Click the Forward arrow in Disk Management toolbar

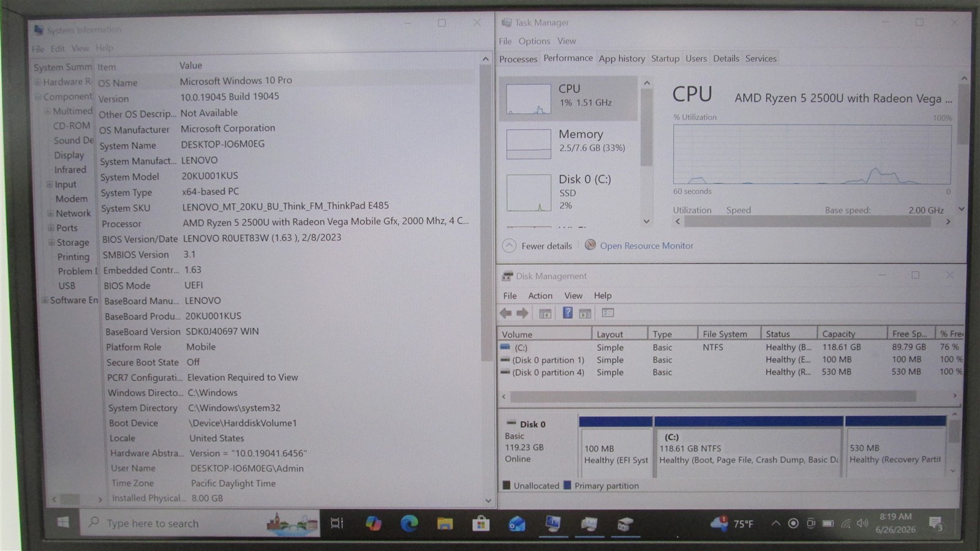(x=522, y=313)
